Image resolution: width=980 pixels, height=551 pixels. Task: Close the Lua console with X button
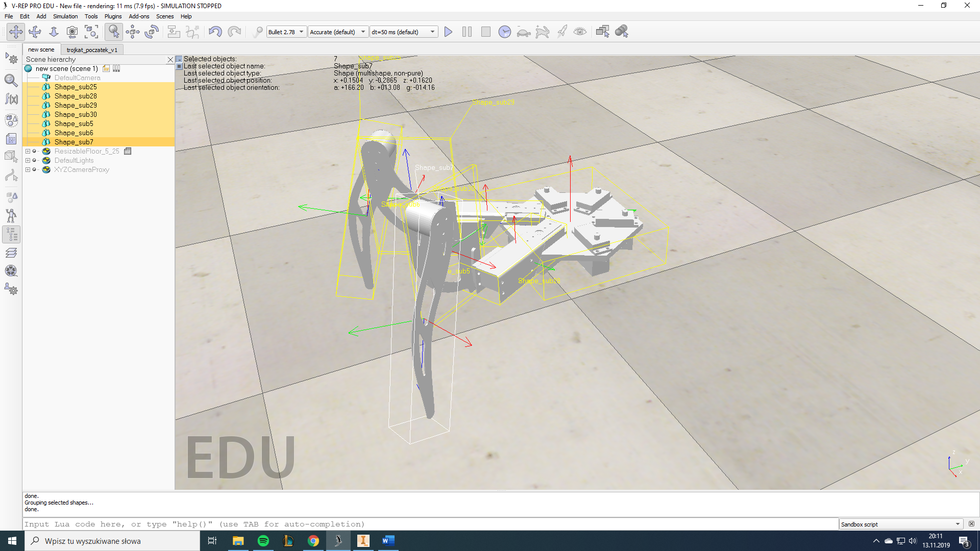[x=971, y=524]
